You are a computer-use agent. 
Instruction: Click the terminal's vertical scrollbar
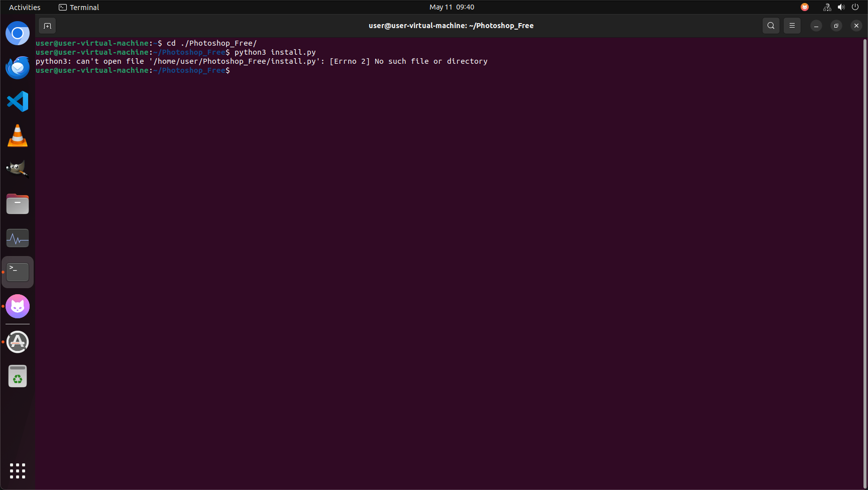pos(864,263)
